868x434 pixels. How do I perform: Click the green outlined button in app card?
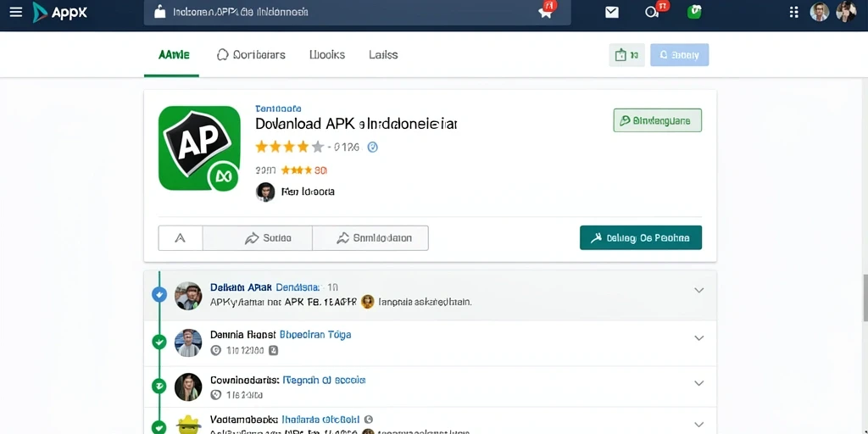click(657, 120)
